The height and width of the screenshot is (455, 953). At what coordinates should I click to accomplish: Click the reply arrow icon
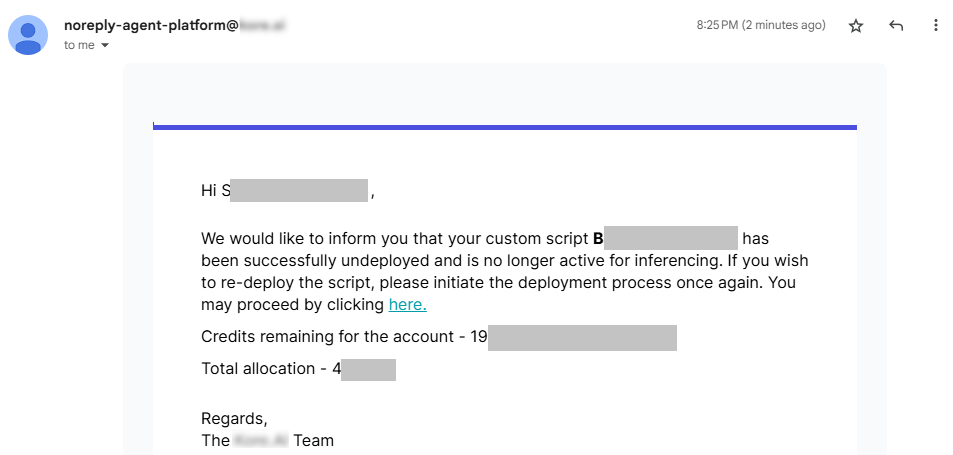click(896, 26)
